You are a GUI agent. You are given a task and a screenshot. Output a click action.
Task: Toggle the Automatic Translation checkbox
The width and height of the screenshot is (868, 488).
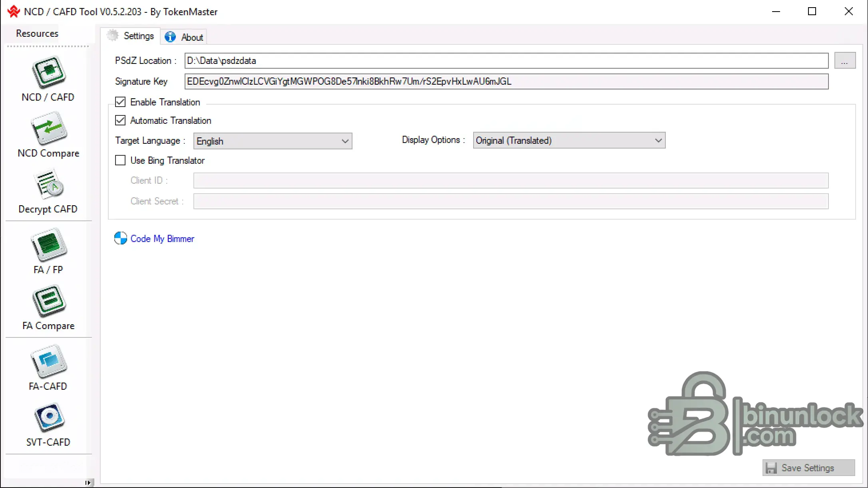(x=120, y=120)
